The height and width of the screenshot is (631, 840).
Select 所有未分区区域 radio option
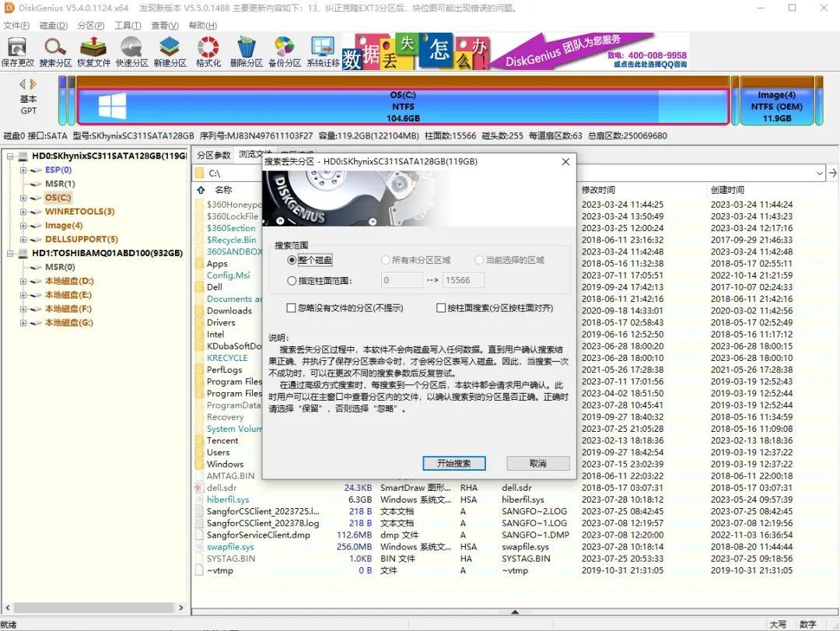[385, 260]
